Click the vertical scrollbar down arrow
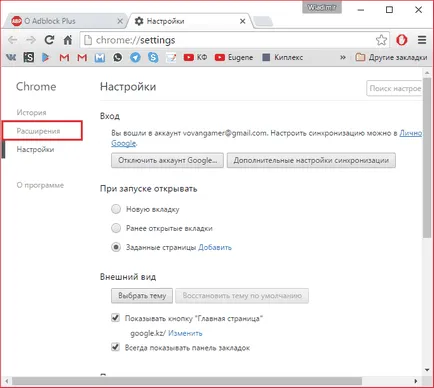This screenshot has width=434, height=388. pyautogui.click(x=427, y=370)
